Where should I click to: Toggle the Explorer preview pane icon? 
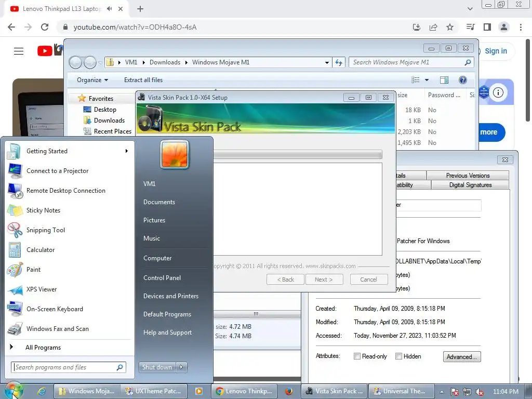click(444, 79)
